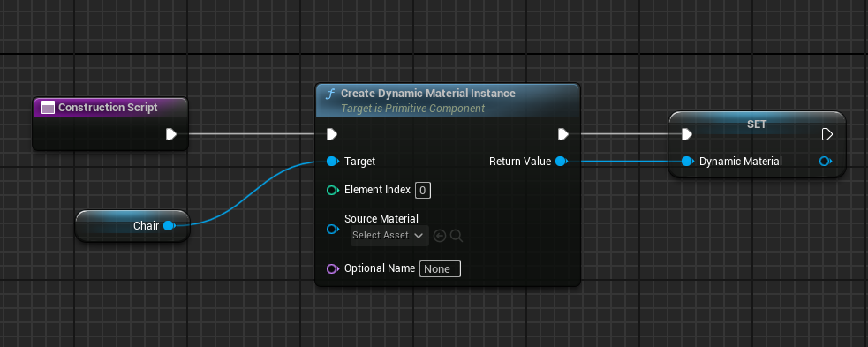Click Create Dynamic Material Instance input exec pin
This screenshot has width=868, height=347.
coord(332,134)
